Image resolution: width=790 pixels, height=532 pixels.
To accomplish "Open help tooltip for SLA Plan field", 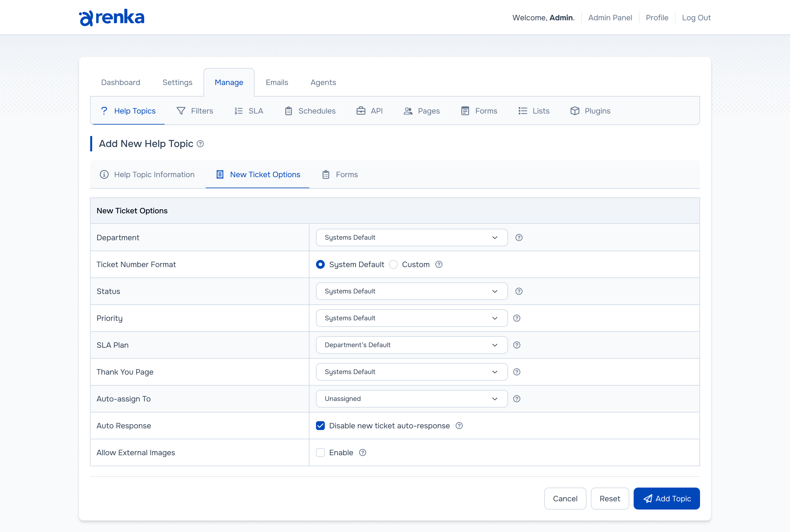I will (x=517, y=345).
